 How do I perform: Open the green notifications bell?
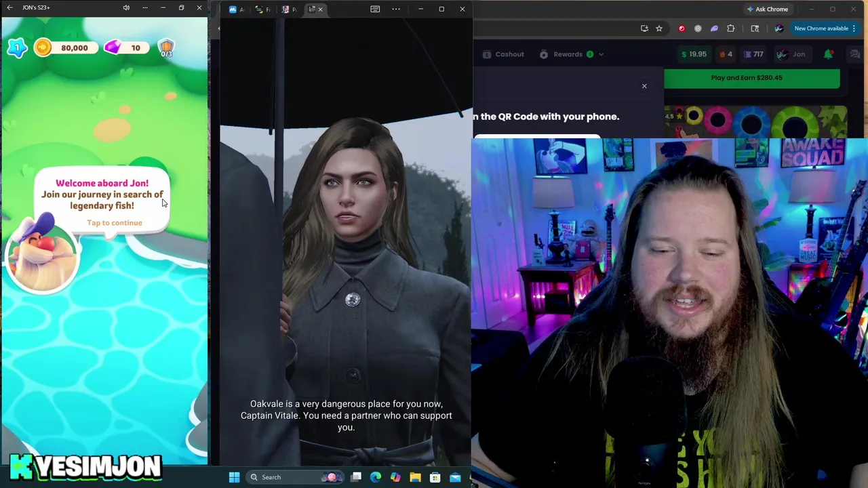828,54
